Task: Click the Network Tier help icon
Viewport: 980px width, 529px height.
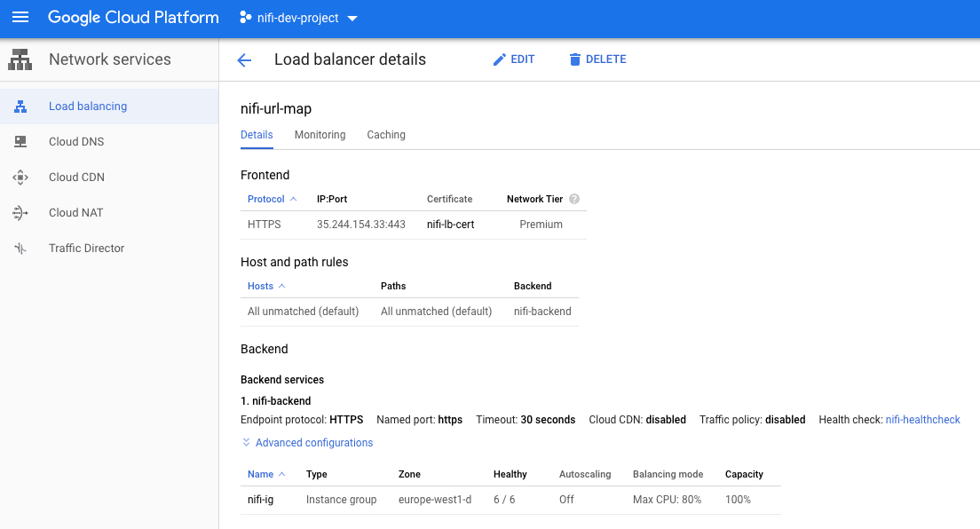Action: (574, 199)
